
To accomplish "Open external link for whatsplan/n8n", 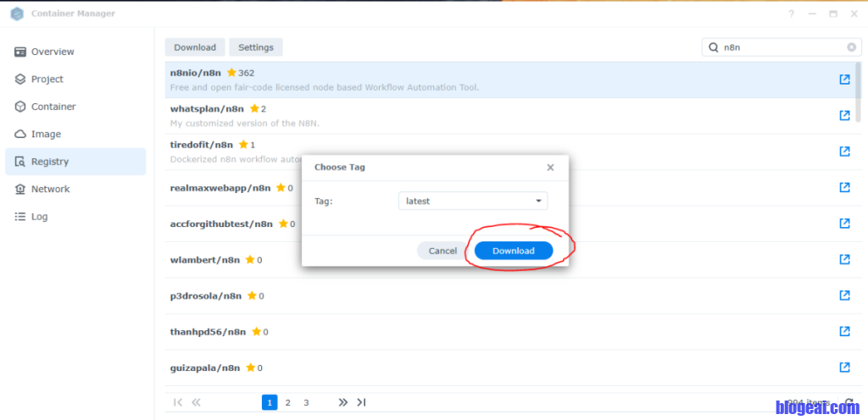I will click(x=844, y=115).
